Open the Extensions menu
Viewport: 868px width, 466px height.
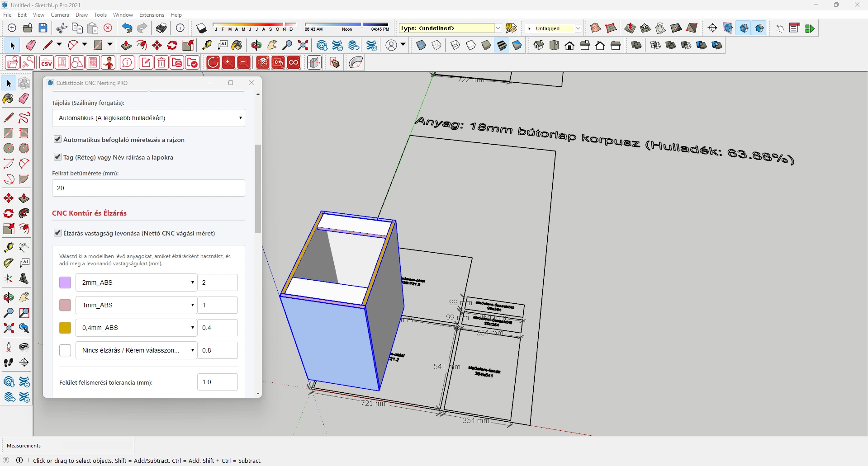click(x=152, y=15)
